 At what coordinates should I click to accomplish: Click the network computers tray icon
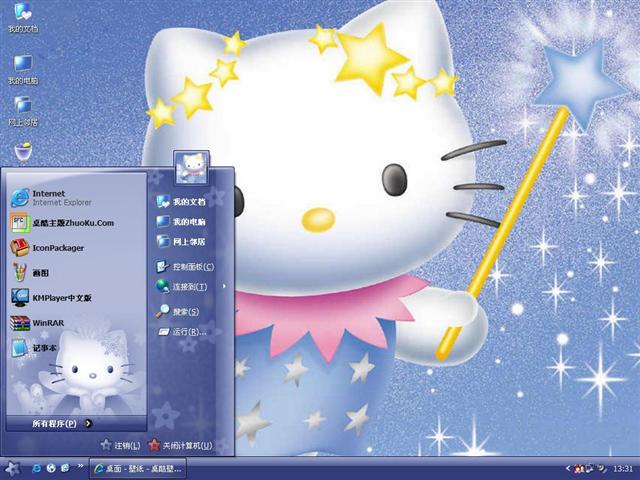(589, 469)
